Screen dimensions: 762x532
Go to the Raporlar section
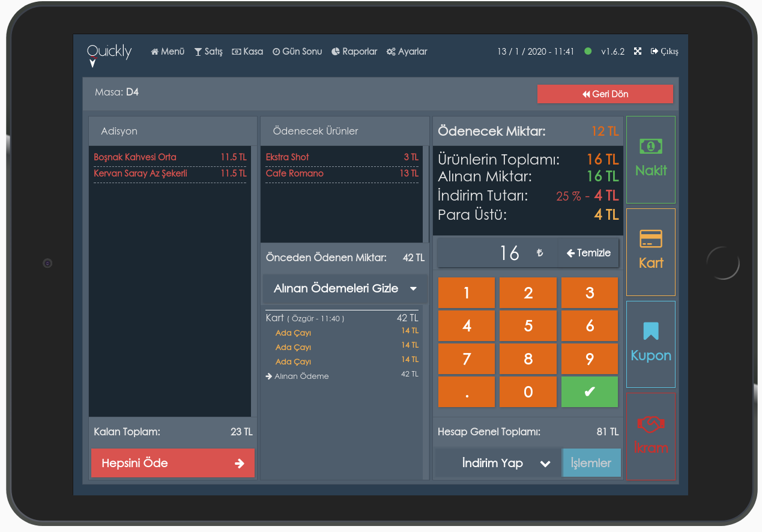pyautogui.click(x=354, y=52)
